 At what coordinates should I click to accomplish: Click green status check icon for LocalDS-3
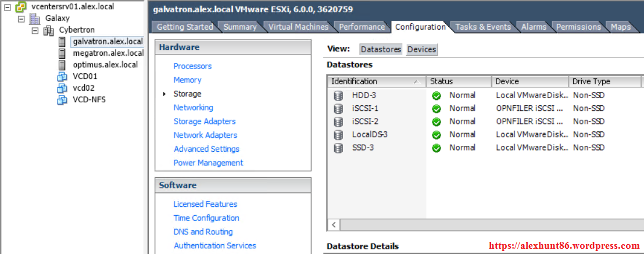[x=437, y=135]
